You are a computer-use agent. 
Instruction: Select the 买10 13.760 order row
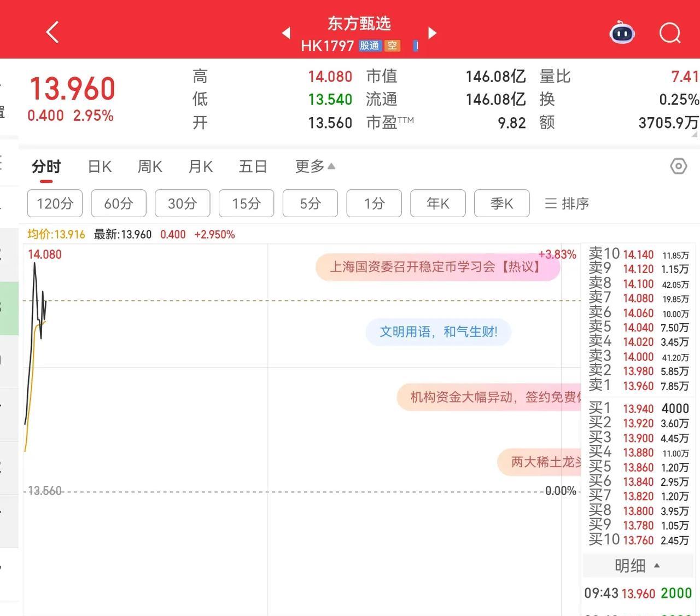(x=639, y=540)
